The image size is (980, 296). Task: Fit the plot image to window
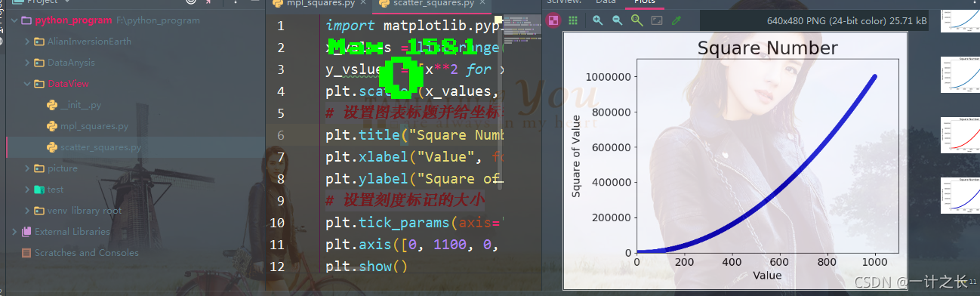coord(656,20)
